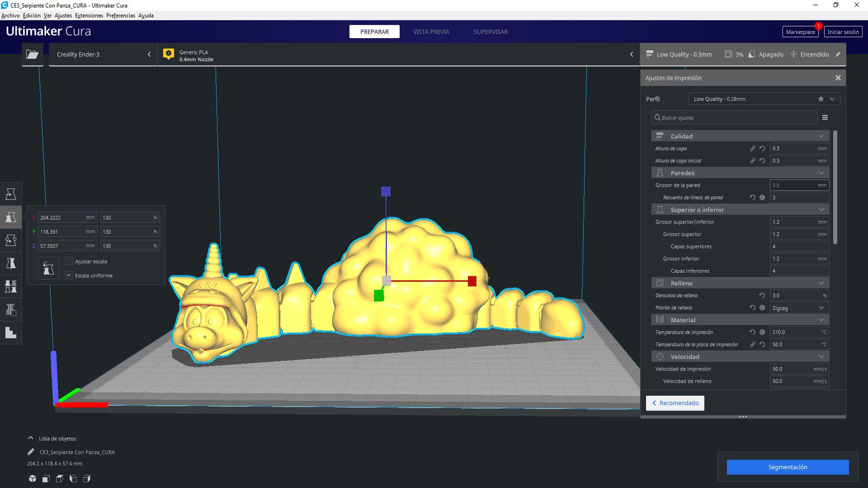Click blue Z-axis scale handle above model

(x=386, y=192)
